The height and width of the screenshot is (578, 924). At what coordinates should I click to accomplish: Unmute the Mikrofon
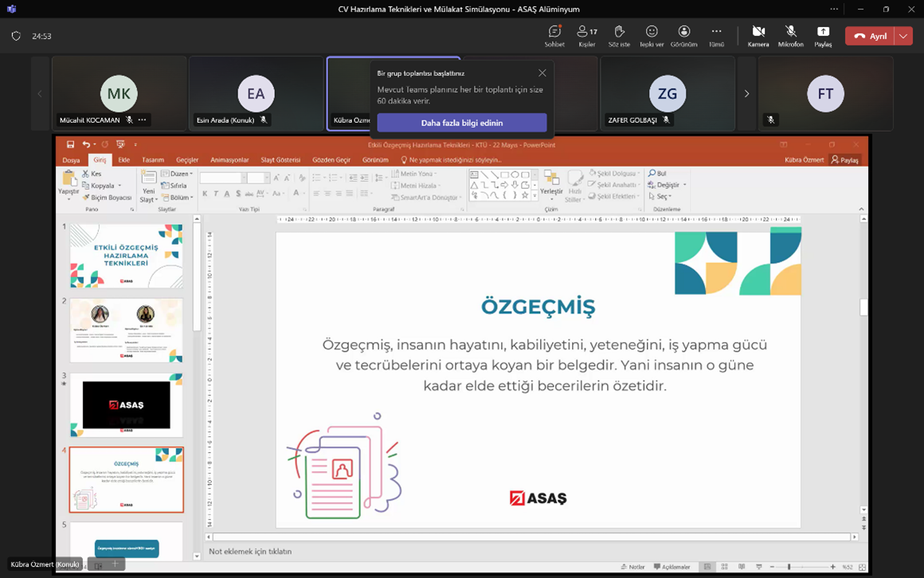click(790, 36)
